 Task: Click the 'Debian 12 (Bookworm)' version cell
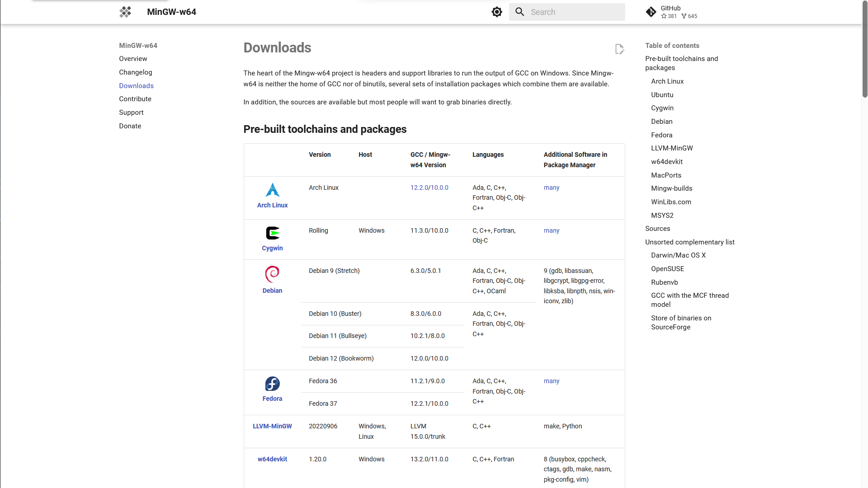(x=341, y=358)
